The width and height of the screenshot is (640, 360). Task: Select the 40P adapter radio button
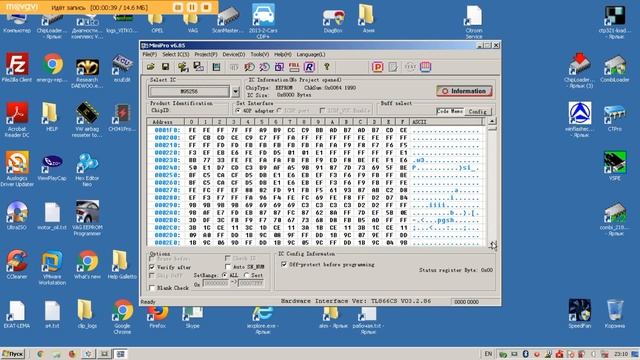click(x=238, y=111)
